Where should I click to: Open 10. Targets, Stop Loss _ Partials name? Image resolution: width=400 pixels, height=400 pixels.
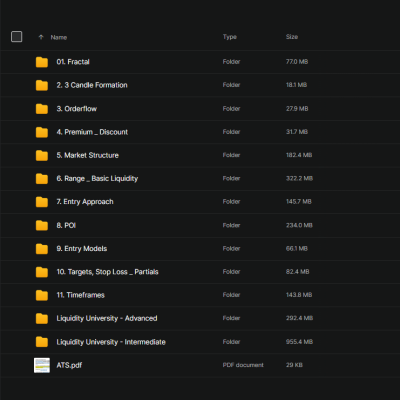coord(107,272)
